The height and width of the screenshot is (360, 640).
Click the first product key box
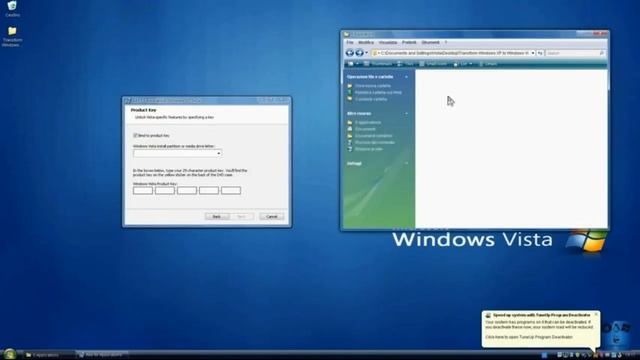point(143,191)
